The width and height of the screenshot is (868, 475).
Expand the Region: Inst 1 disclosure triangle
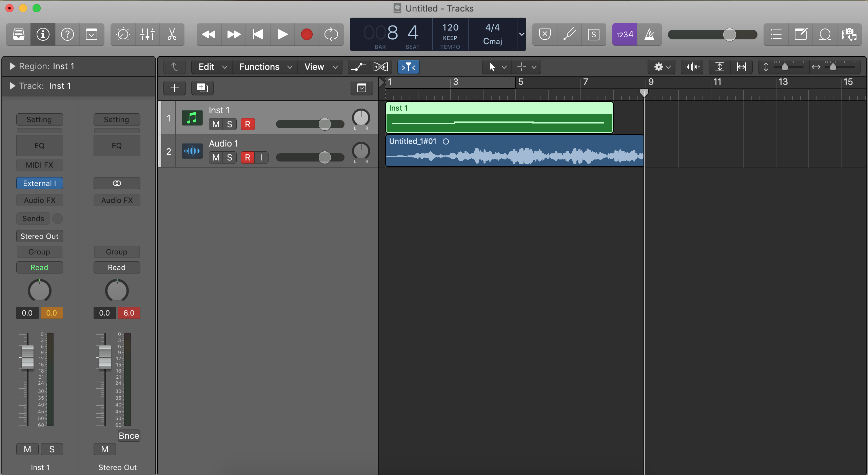pos(13,66)
